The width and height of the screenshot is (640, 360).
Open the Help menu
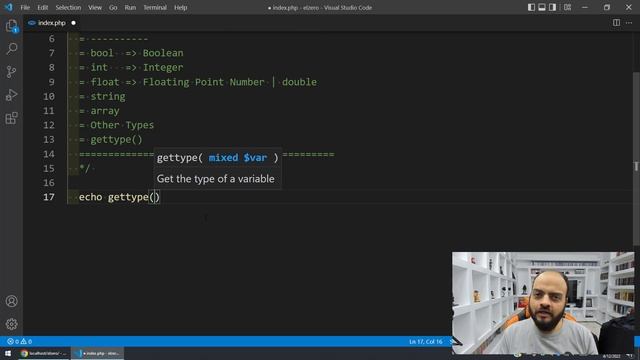pos(180,7)
